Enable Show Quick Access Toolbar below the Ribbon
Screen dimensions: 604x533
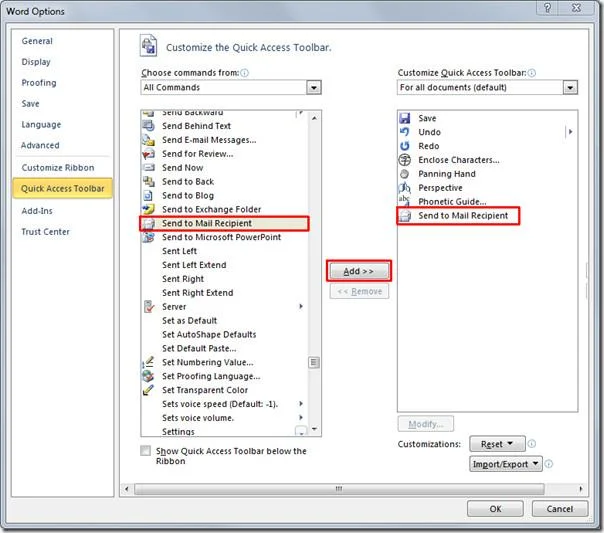(x=145, y=451)
